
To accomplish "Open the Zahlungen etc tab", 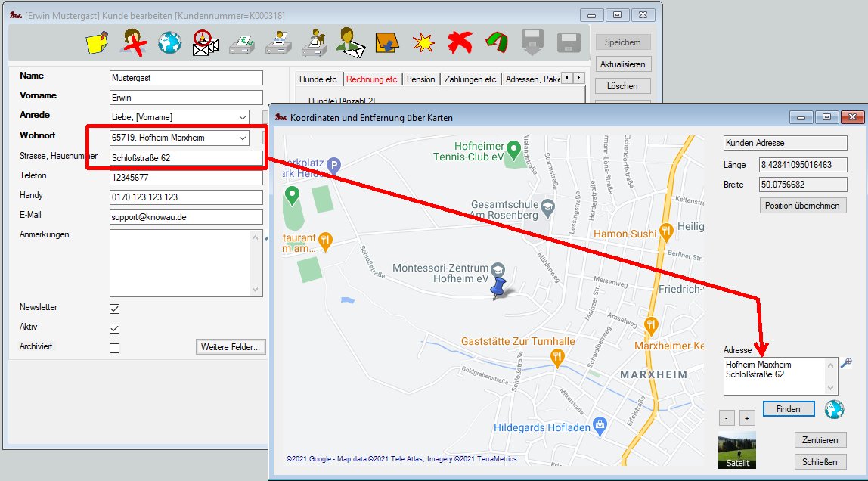I will coord(470,79).
